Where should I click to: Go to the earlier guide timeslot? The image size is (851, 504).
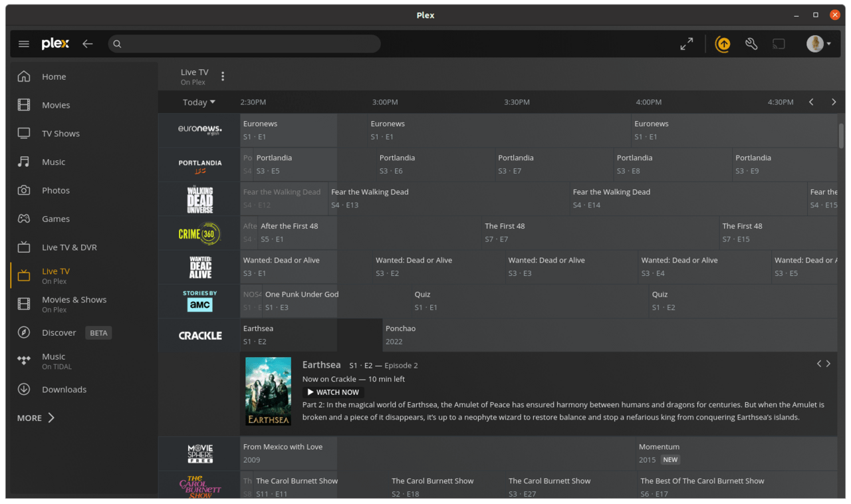click(x=811, y=102)
